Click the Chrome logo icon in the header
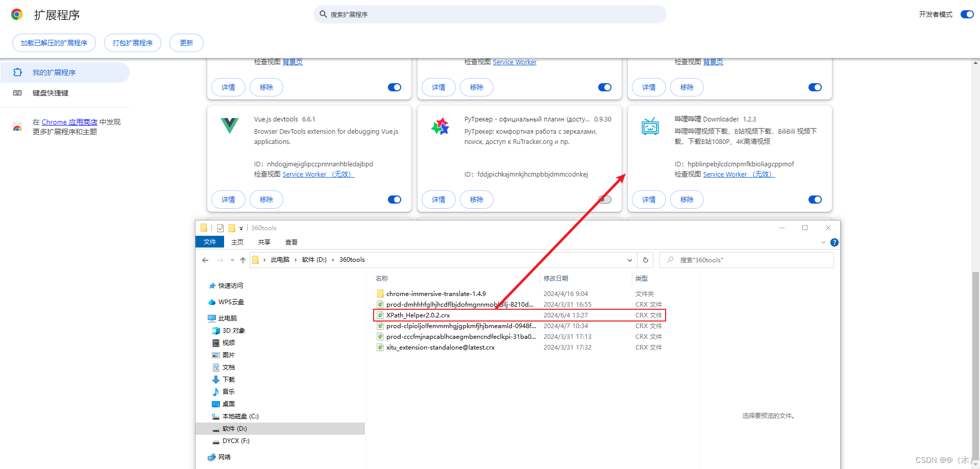The width and height of the screenshot is (980, 469). tap(17, 14)
